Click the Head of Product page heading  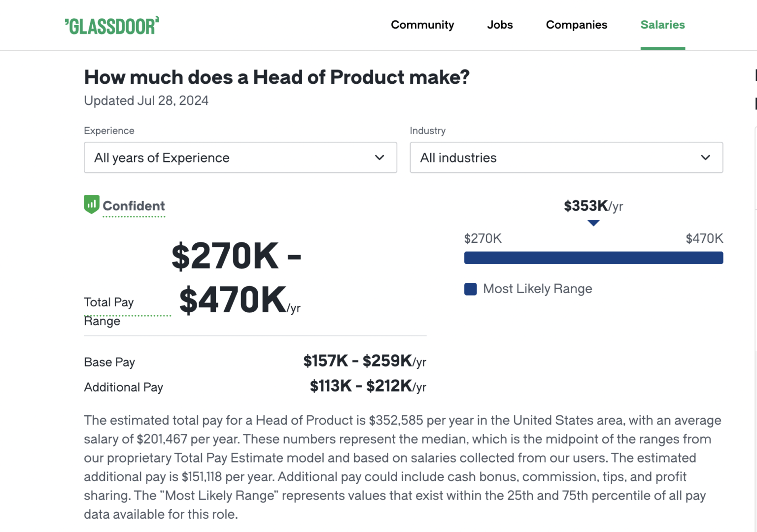277,77
